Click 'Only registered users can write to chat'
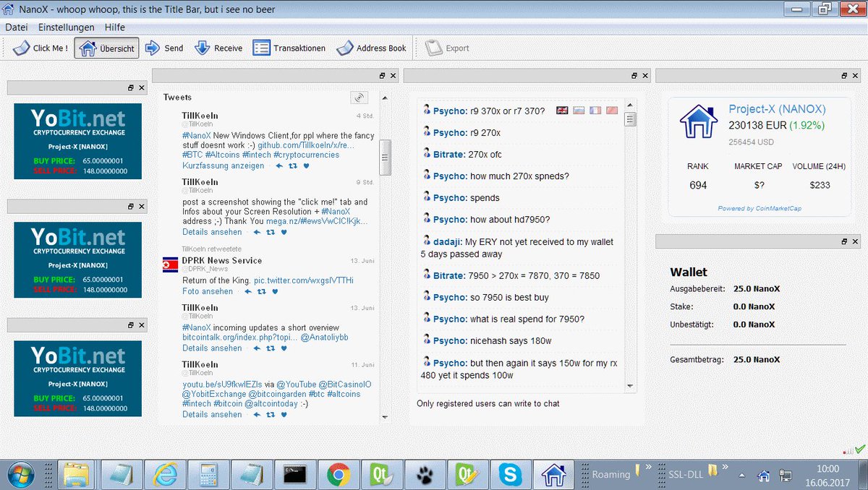The width and height of the screenshot is (868, 490). (488, 403)
